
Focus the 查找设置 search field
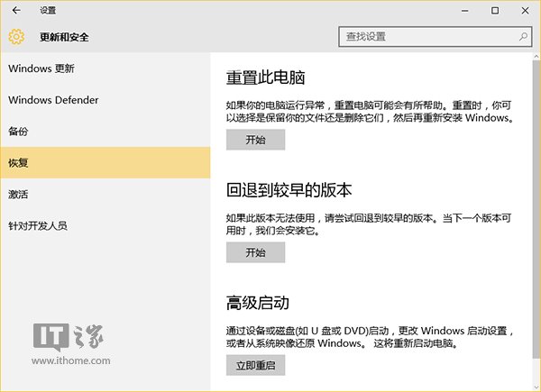tap(424, 37)
